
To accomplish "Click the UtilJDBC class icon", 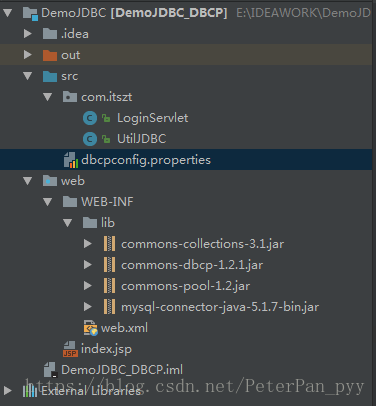I will pyautogui.click(x=90, y=139).
